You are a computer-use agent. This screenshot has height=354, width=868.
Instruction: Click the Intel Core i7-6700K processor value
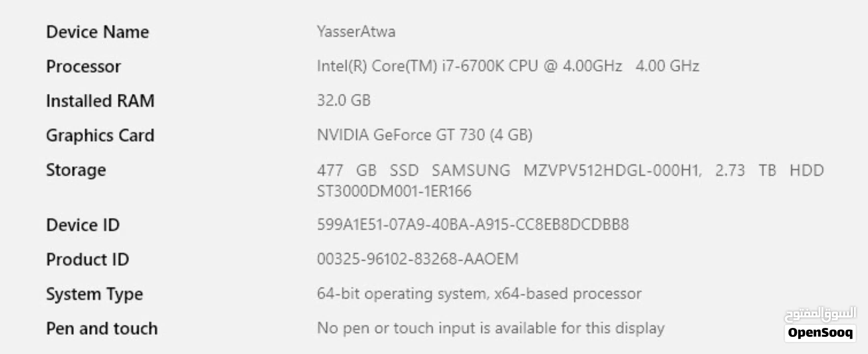(x=507, y=66)
